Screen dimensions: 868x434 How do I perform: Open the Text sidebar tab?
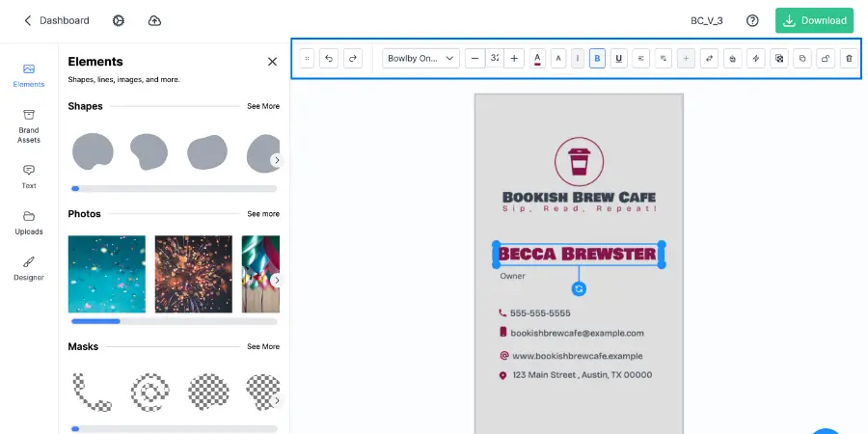pos(29,177)
